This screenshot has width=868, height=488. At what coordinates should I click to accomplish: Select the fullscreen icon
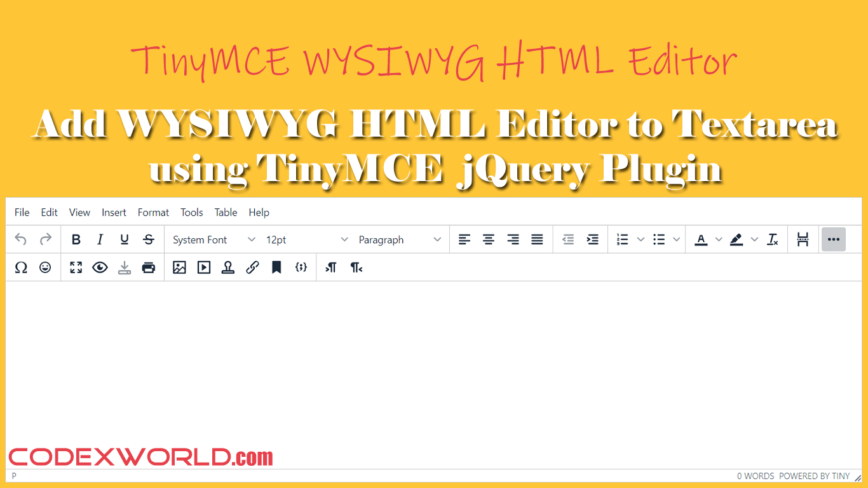[76, 268]
